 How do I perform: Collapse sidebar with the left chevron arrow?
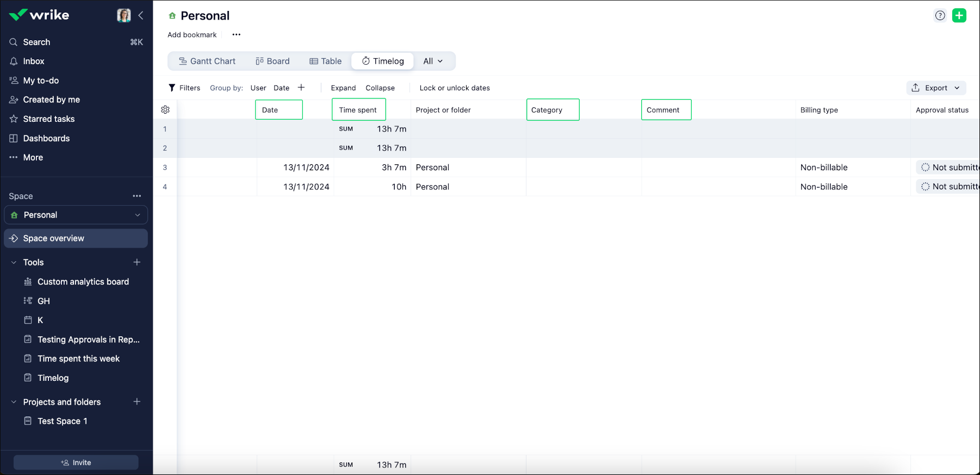tap(141, 15)
